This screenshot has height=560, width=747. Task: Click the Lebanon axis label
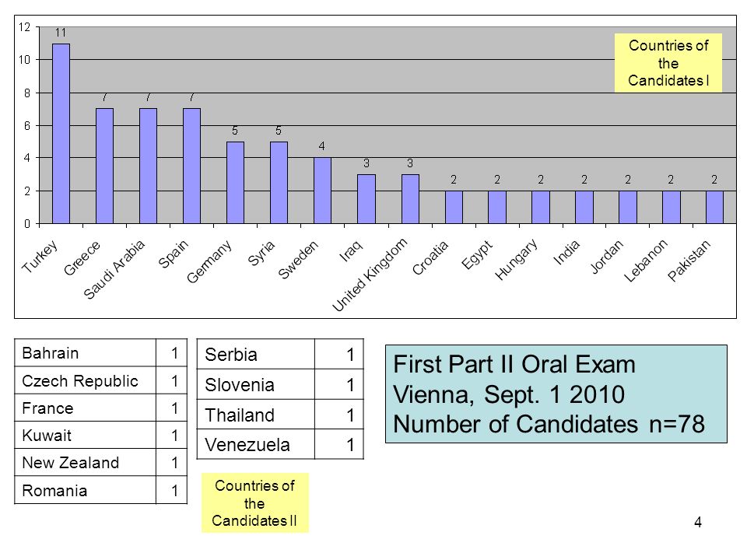click(646, 261)
